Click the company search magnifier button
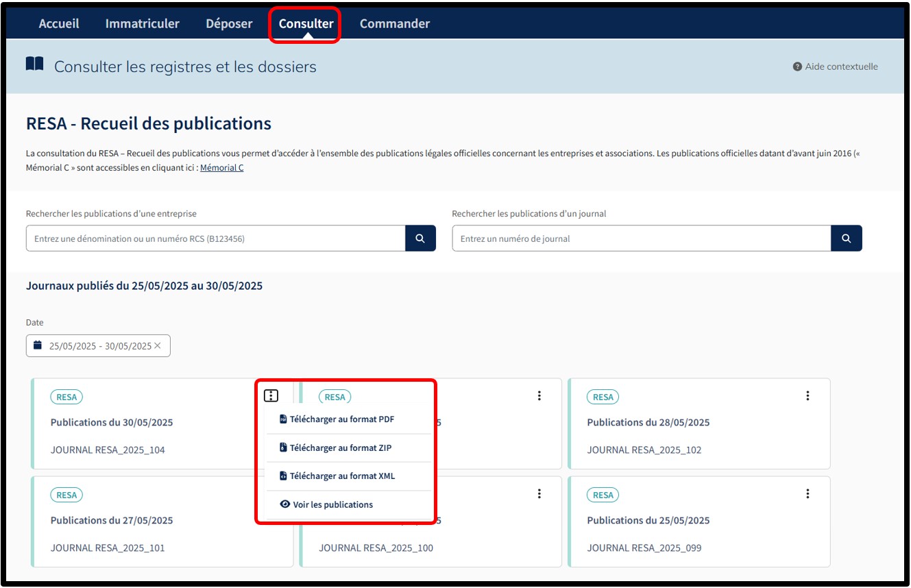This screenshot has width=911, height=588. point(420,238)
